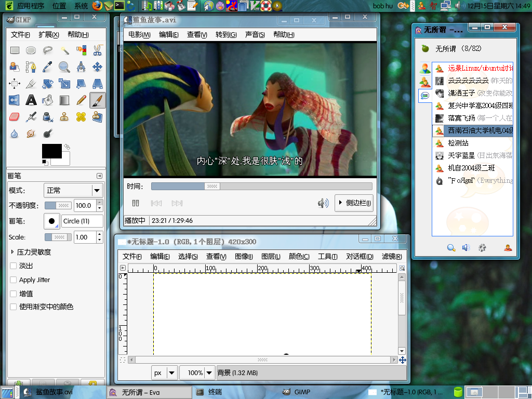The image size is (532, 399).
Task: Adjust the 不透明度 opacity slider
Action: [58, 206]
